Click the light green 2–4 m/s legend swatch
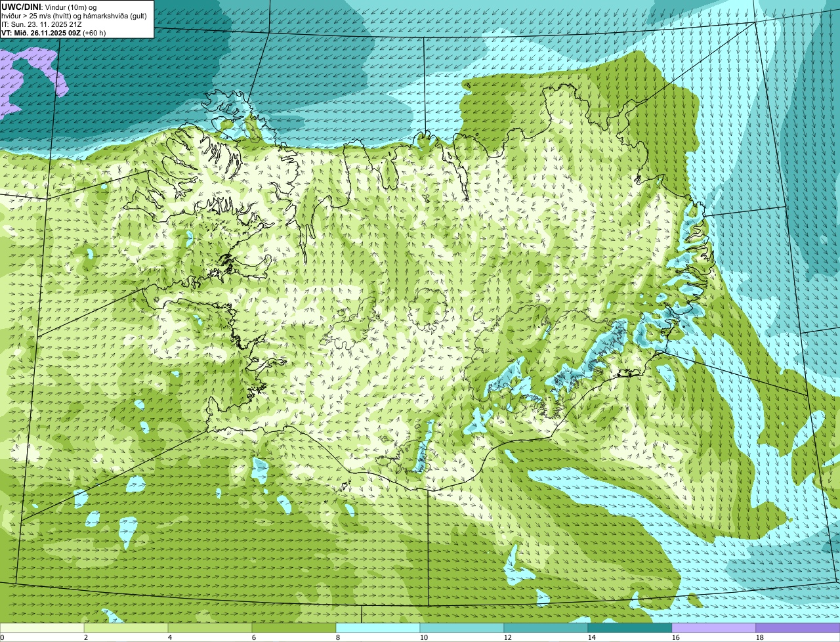 coord(126,628)
